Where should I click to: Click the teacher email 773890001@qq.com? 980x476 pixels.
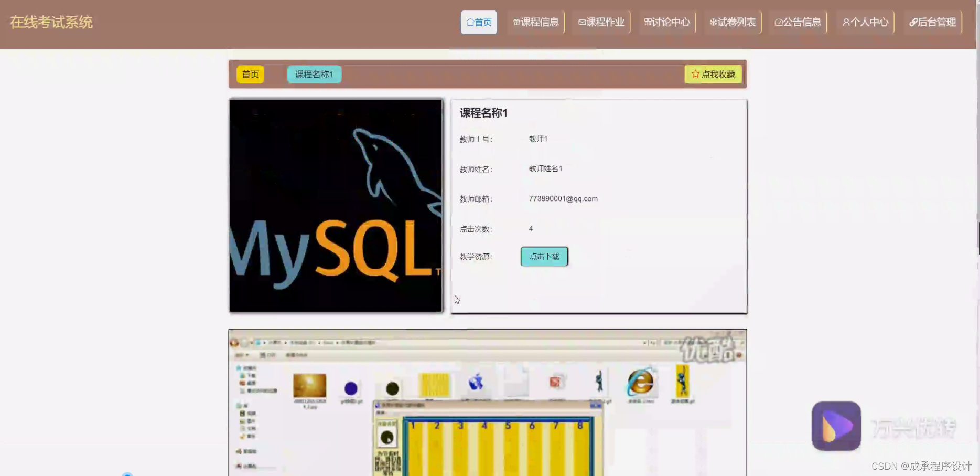pyautogui.click(x=563, y=198)
